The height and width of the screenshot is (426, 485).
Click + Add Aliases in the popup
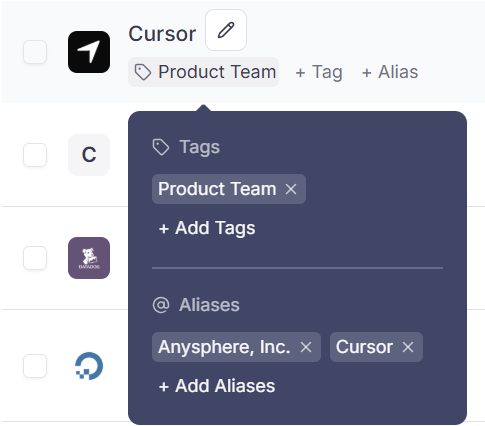pyautogui.click(x=217, y=386)
